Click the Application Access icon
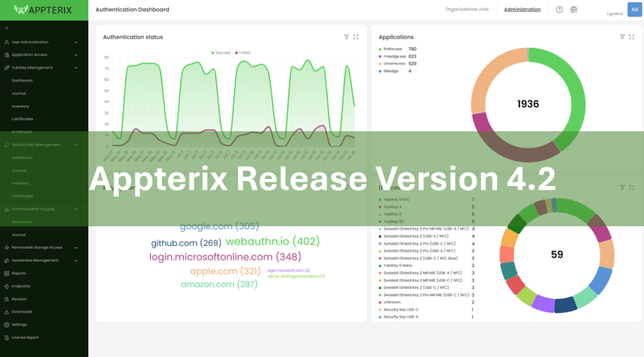This screenshot has height=357, width=644. 6,55
